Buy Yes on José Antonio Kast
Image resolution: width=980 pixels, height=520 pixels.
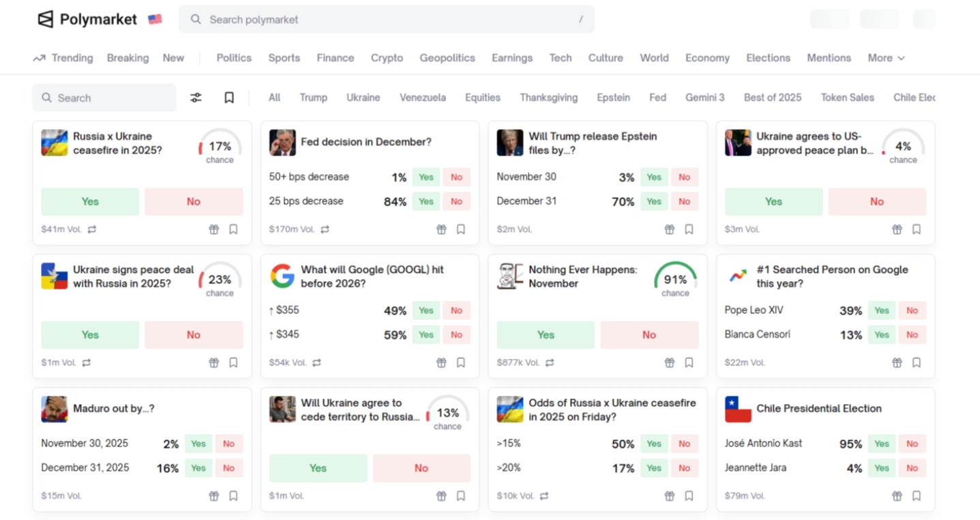pos(882,444)
